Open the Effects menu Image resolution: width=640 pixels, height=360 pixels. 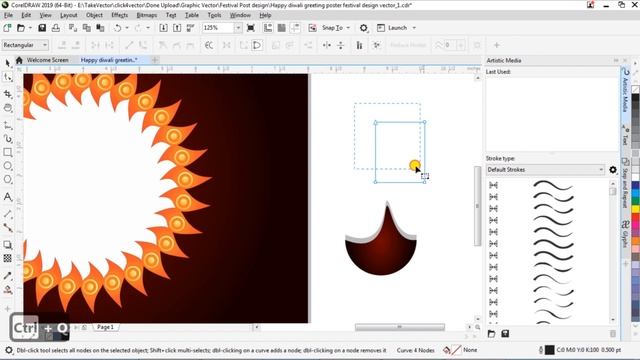(x=120, y=15)
